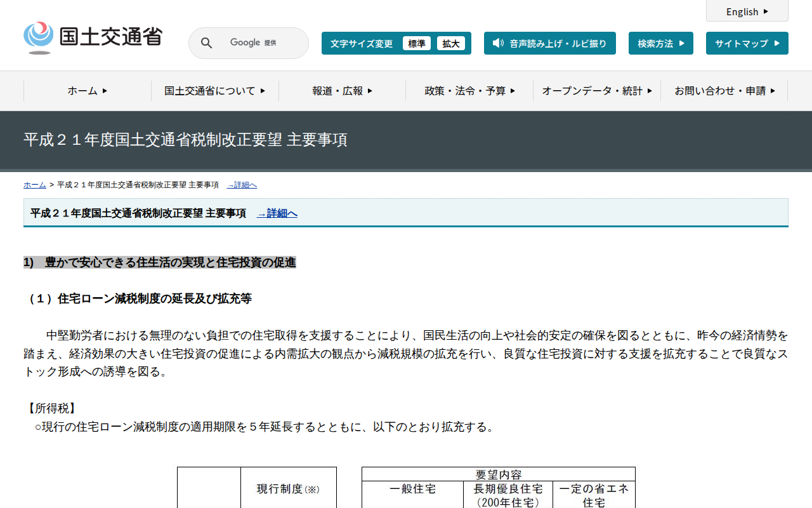Click the arrow beside サイトマップ
This screenshot has width=812, height=508.
coord(777,43)
